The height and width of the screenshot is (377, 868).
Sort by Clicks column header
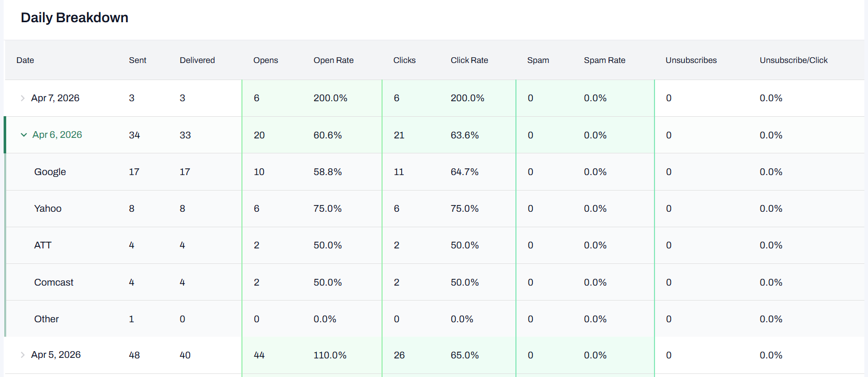[404, 60]
